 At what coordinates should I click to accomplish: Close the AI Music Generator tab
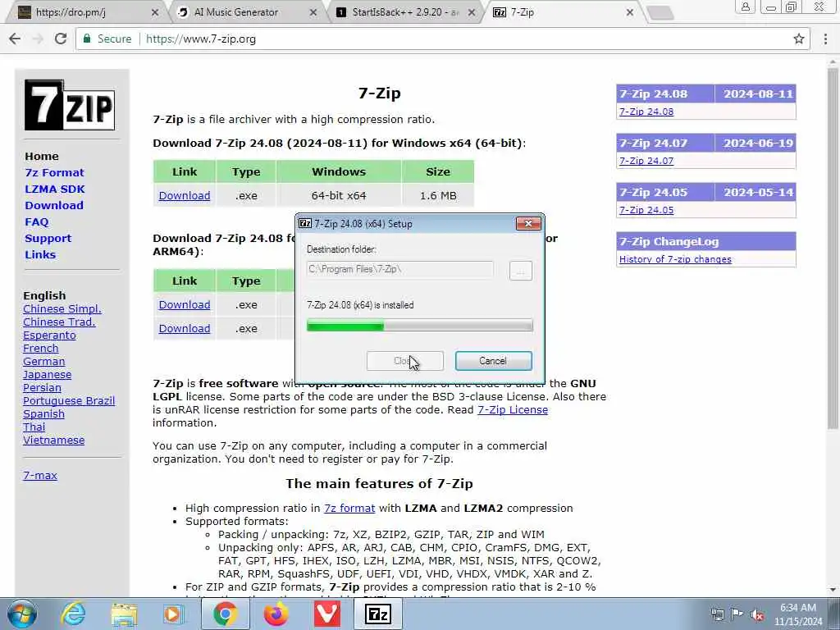(313, 11)
